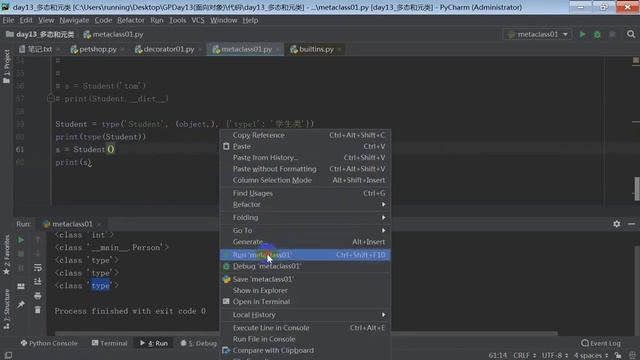Image resolution: width=640 pixels, height=360 pixels.
Task: Open the Structure tool window
Action: [7, 309]
